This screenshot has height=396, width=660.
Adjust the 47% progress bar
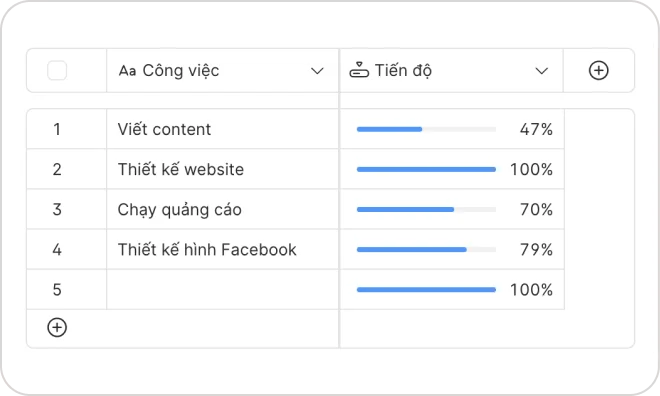426,129
